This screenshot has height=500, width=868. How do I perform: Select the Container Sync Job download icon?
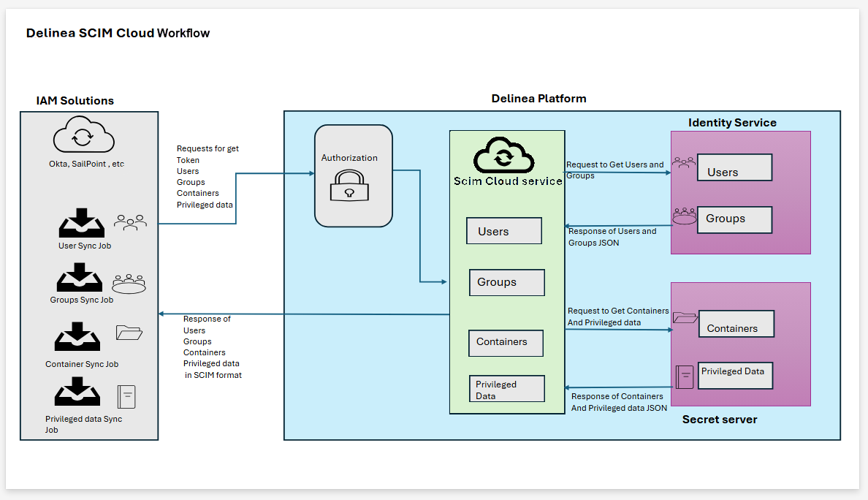77,336
